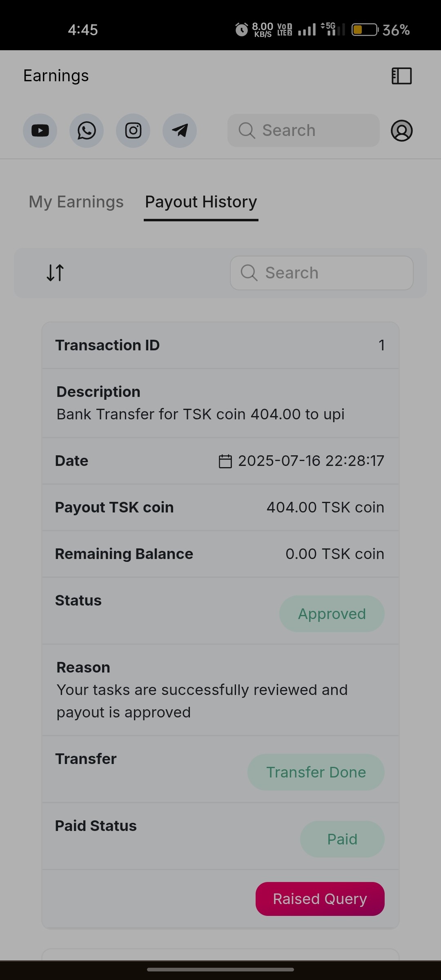
Task: Click the sort arrows icon
Action: click(55, 273)
